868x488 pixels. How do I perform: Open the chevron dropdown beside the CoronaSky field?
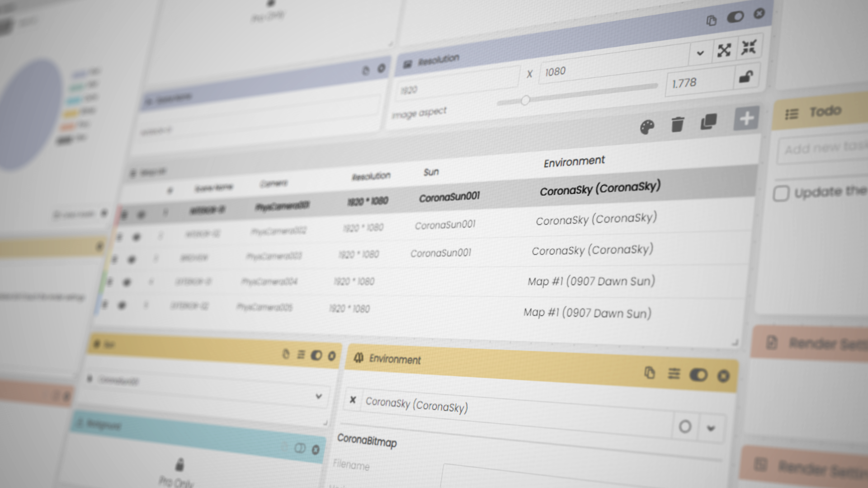pyautogui.click(x=711, y=428)
